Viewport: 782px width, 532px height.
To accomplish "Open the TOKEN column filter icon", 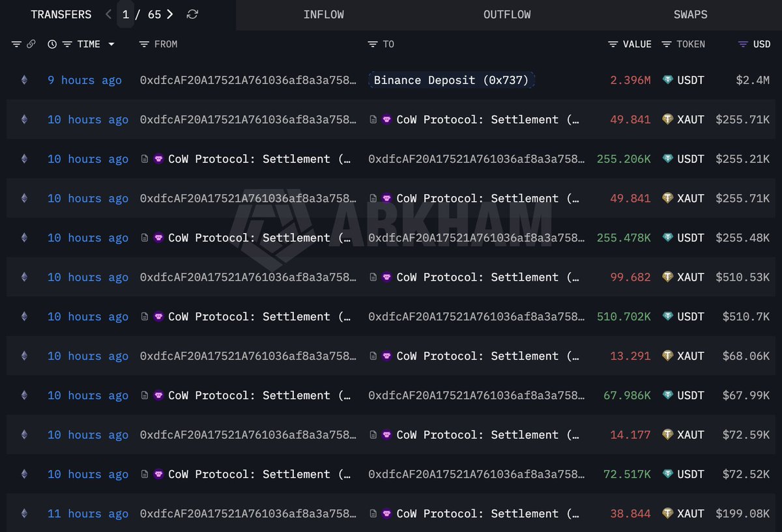I will coord(667,44).
